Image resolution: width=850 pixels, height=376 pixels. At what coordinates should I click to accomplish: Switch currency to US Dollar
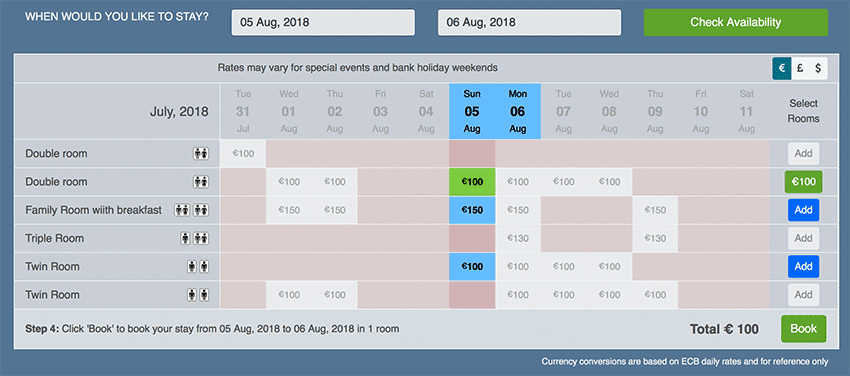(x=818, y=69)
